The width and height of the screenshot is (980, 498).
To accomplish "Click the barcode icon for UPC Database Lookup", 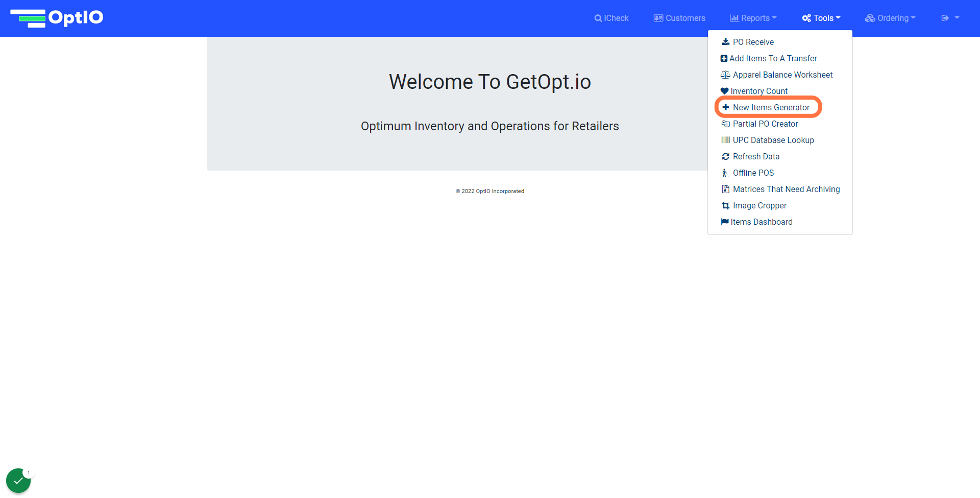I will coord(725,140).
